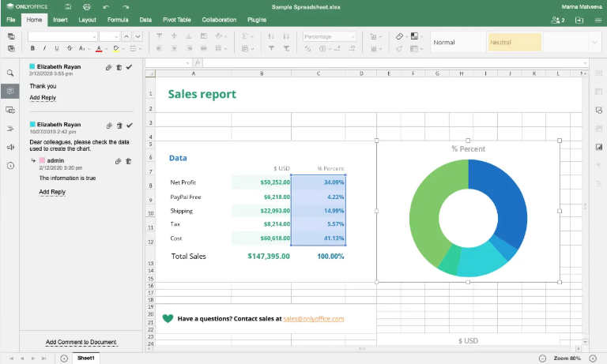Click the Paste icon in the toolbar
607x364 pixels.
tap(11, 49)
